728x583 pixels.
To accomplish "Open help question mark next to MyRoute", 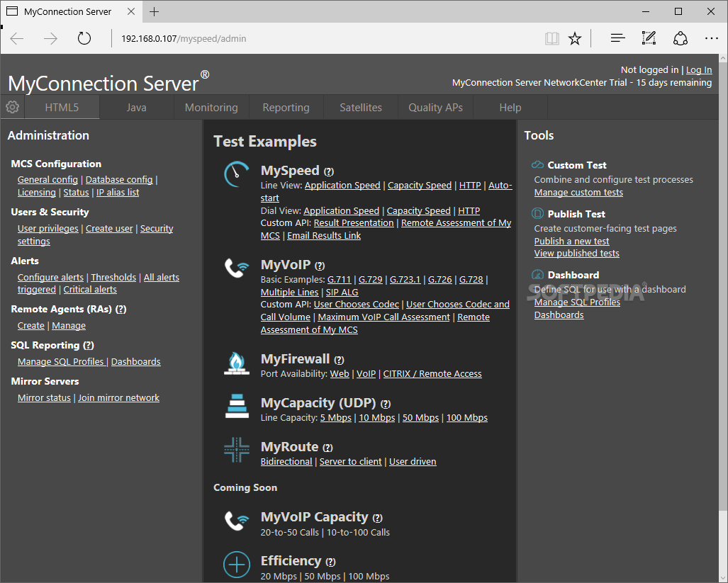I will tap(327, 448).
